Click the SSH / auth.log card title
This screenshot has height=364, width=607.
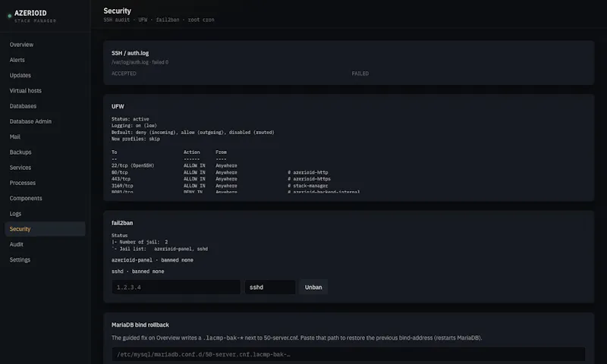[x=130, y=53]
